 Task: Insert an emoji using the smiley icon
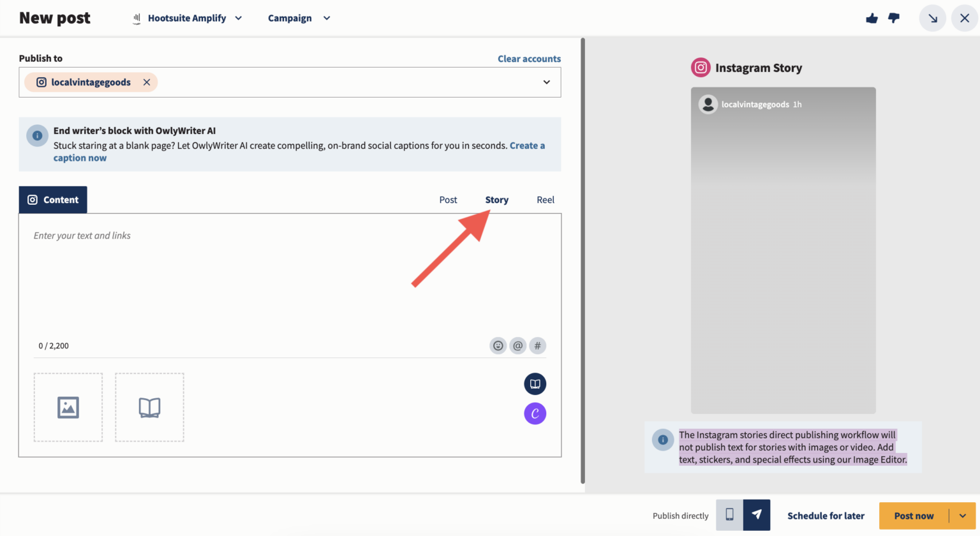click(x=498, y=346)
